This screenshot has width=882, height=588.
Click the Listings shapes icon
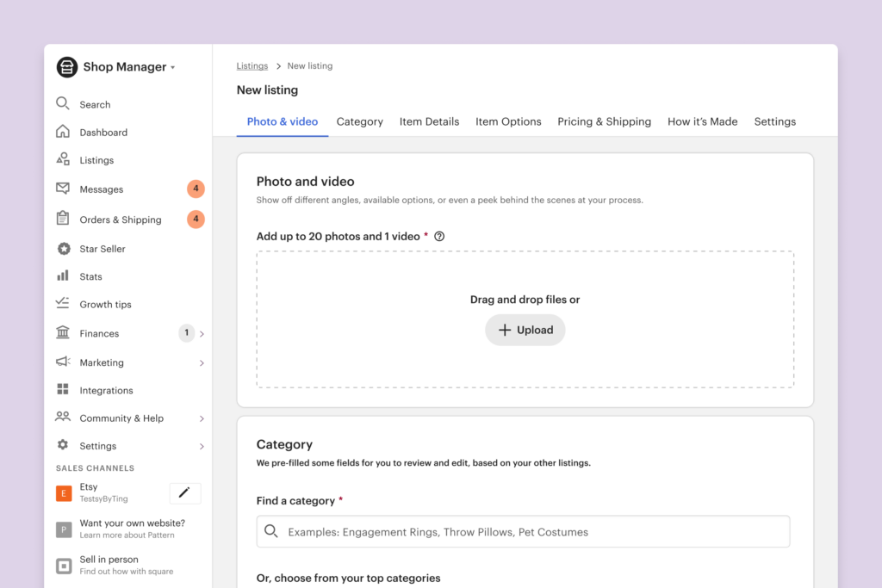click(x=63, y=159)
